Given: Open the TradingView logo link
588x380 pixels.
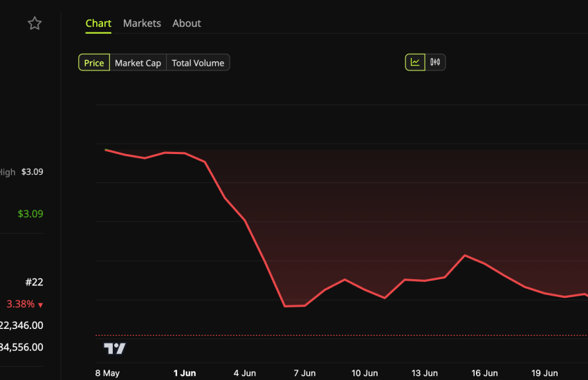Looking at the screenshot, I should point(115,348).
